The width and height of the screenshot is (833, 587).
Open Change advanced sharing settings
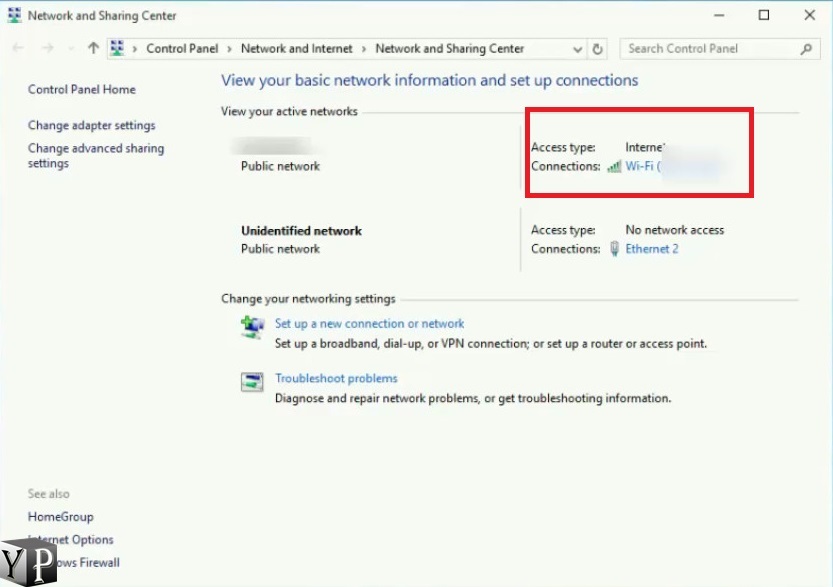pyautogui.click(x=96, y=156)
